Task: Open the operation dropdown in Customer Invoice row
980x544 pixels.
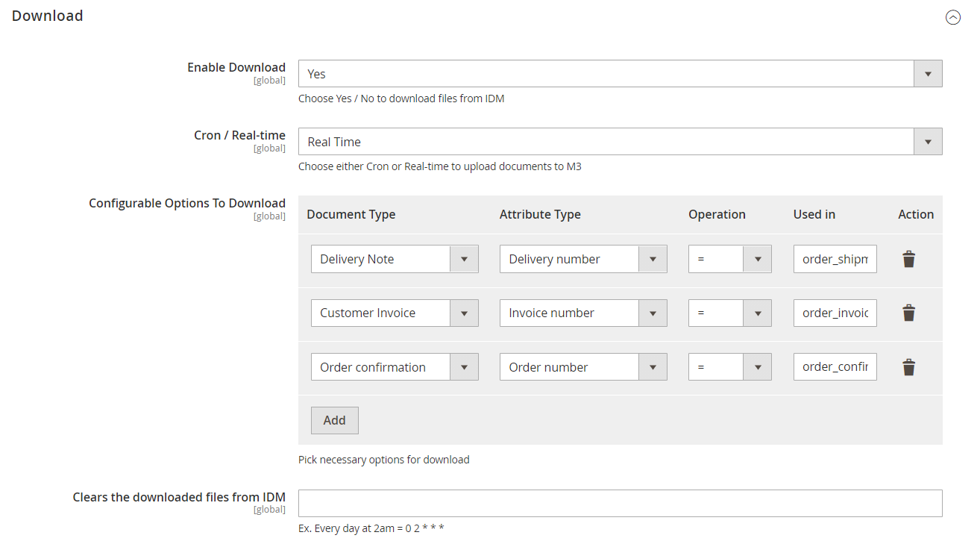Action: (729, 313)
